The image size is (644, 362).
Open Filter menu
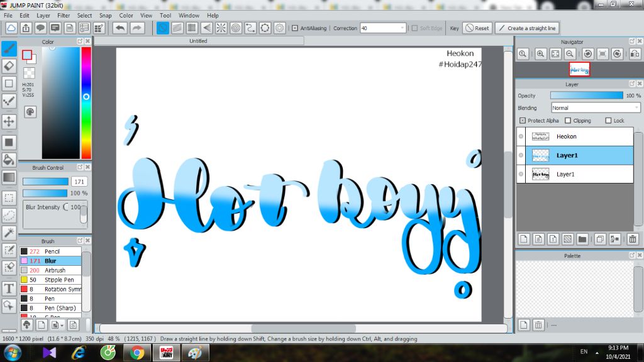pyautogui.click(x=64, y=16)
